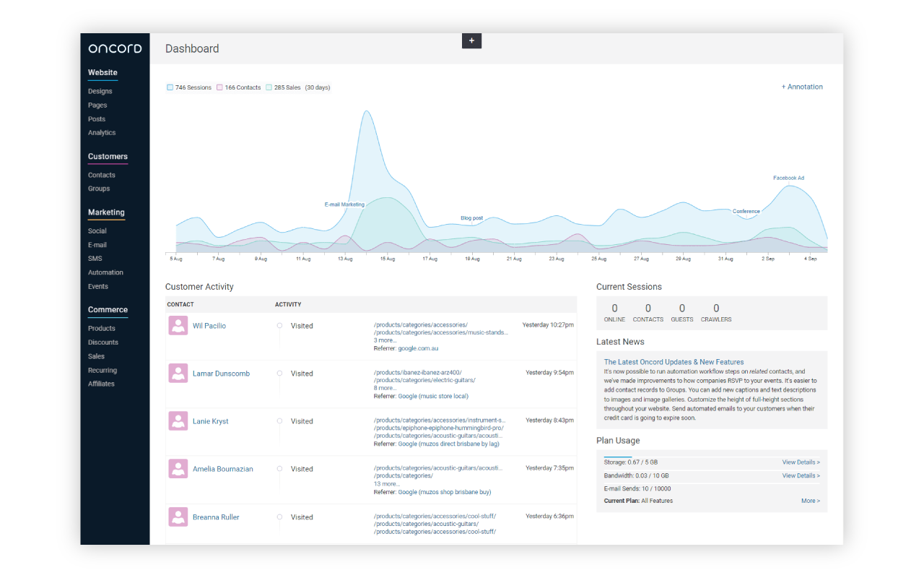The width and height of the screenshot is (924, 578).
Task: Open Breanna Ruller's contact name link
Action: tap(216, 517)
